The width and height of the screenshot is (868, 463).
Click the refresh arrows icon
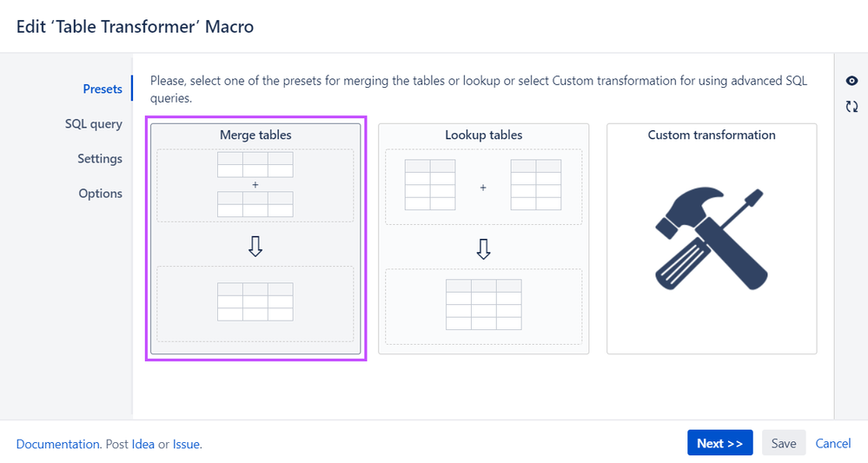pyautogui.click(x=851, y=106)
